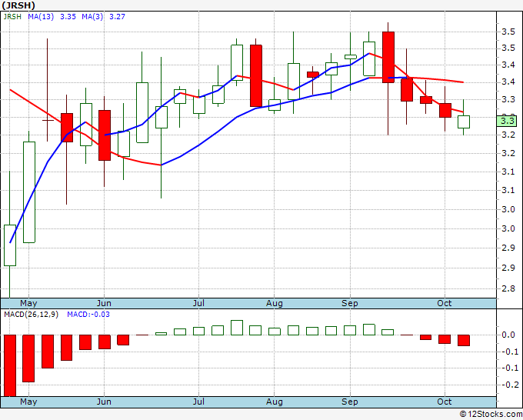Viewport: 523px width, 420px height.
Task: Select Sep on the price chart axis
Action: point(349,303)
